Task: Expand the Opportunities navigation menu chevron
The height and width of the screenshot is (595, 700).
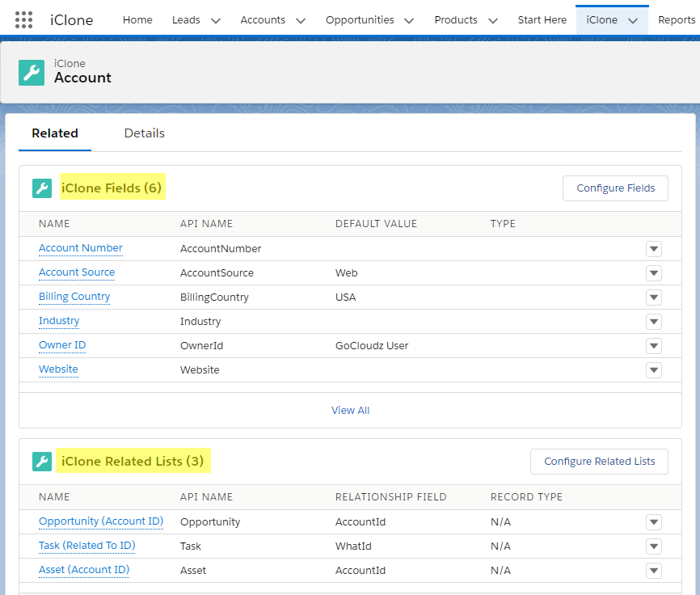Action: [x=409, y=20]
